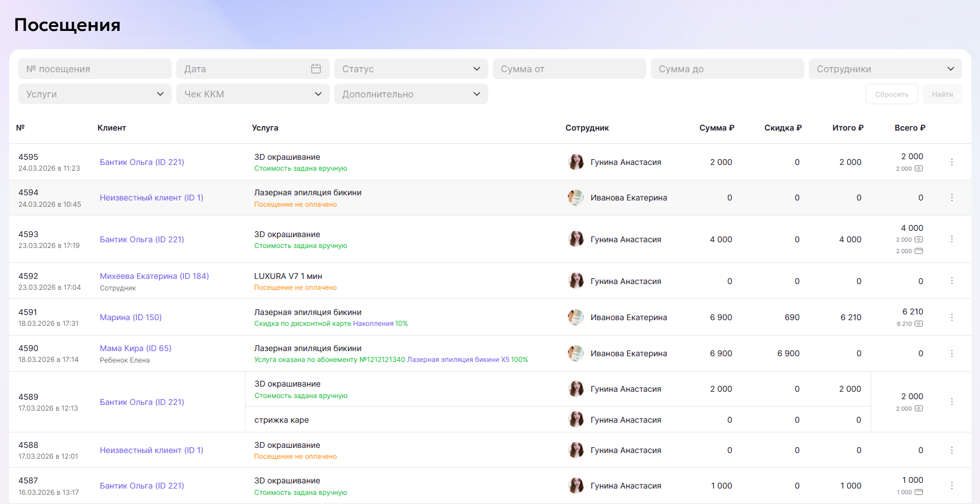Open three-dot menu for visit 4595

point(951,162)
